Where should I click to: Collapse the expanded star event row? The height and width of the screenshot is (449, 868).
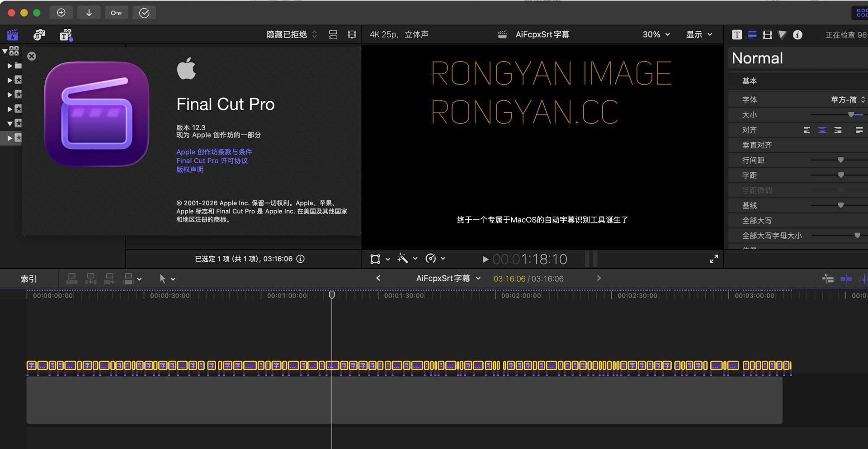coord(9,123)
